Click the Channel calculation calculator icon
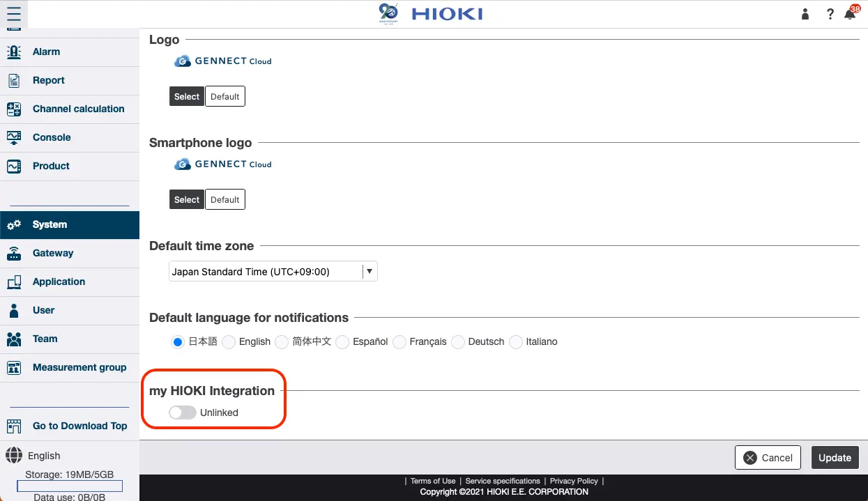The height and width of the screenshot is (501, 868). click(x=14, y=109)
